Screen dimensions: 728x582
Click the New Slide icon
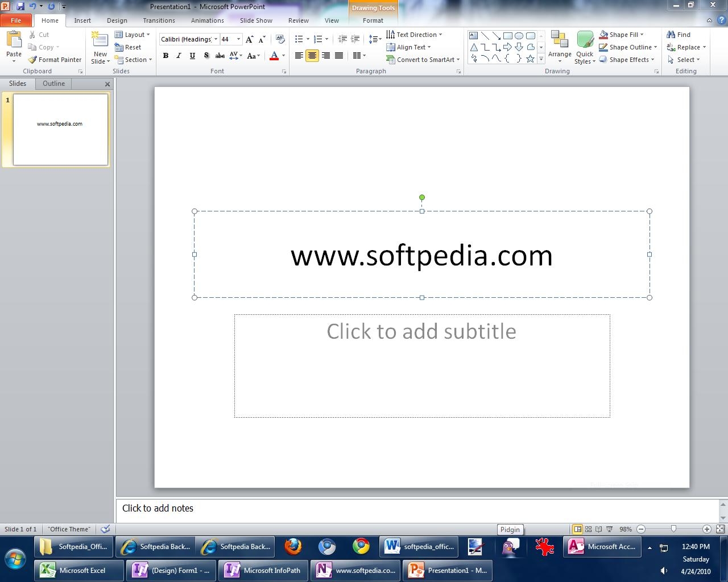pyautogui.click(x=100, y=41)
